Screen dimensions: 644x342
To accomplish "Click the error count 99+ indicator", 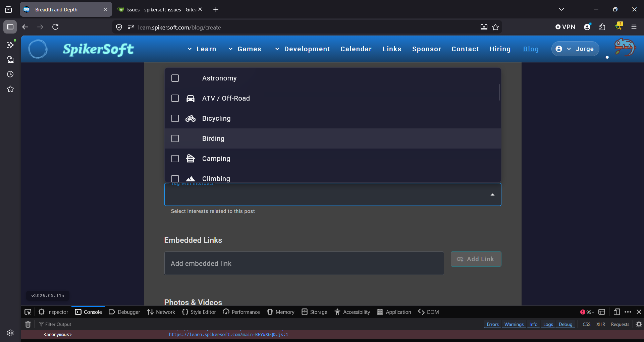I will pos(587,312).
